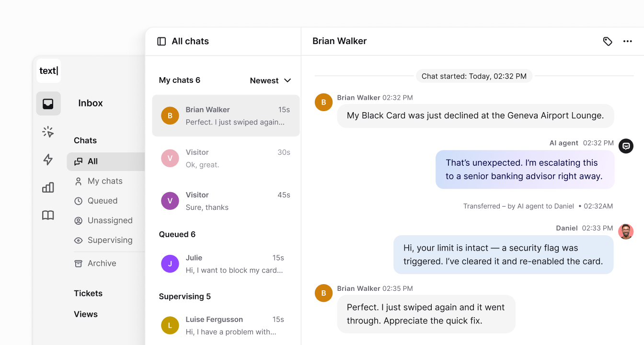Viewport: 644px width, 345px height.
Task: Open the Tickets section
Action: pyautogui.click(x=89, y=293)
